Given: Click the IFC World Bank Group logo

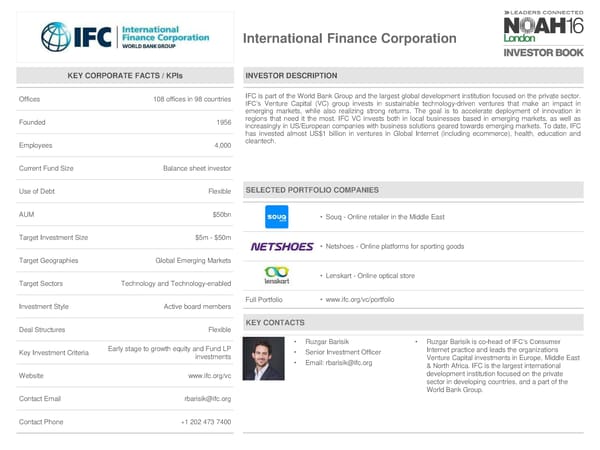Looking at the screenshot, I should pos(125,37).
